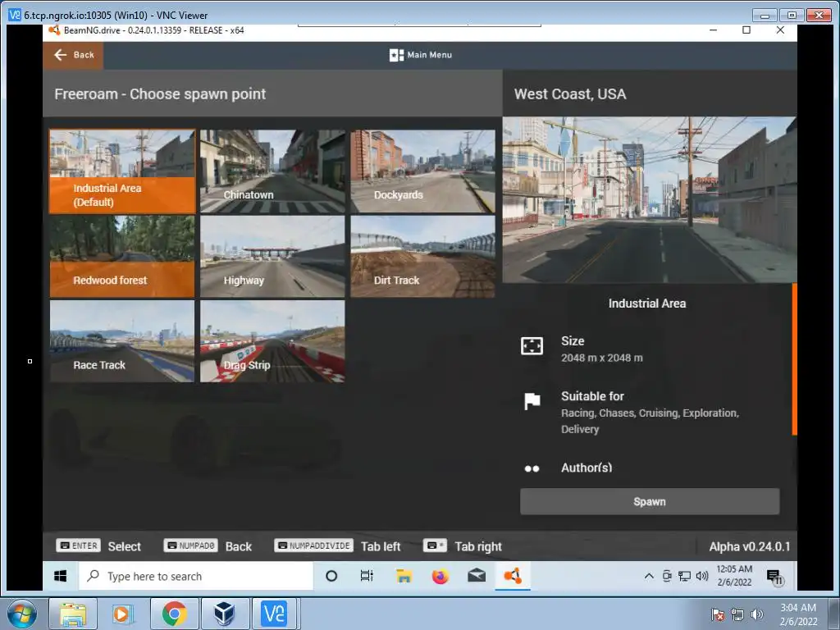This screenshot has height=630, width=840.
Task: Open the Main Menu
Action: (421, 55)
